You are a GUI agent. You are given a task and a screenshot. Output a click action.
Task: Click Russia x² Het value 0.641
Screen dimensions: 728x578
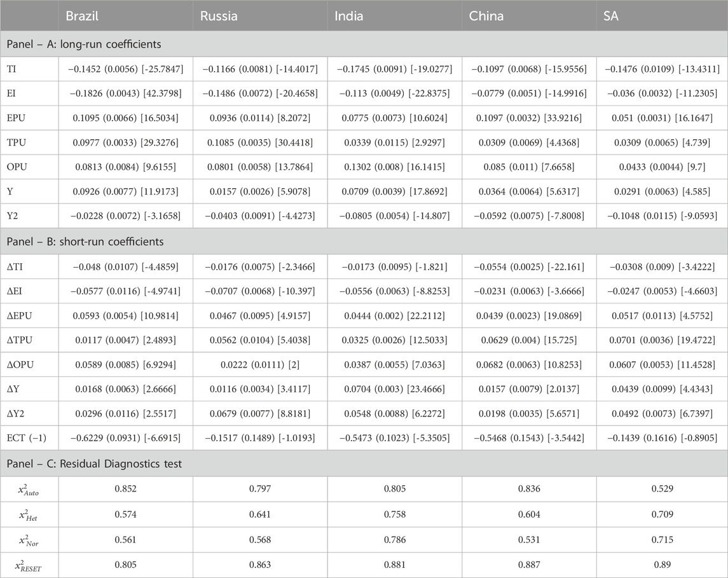(x=260, y=514)
